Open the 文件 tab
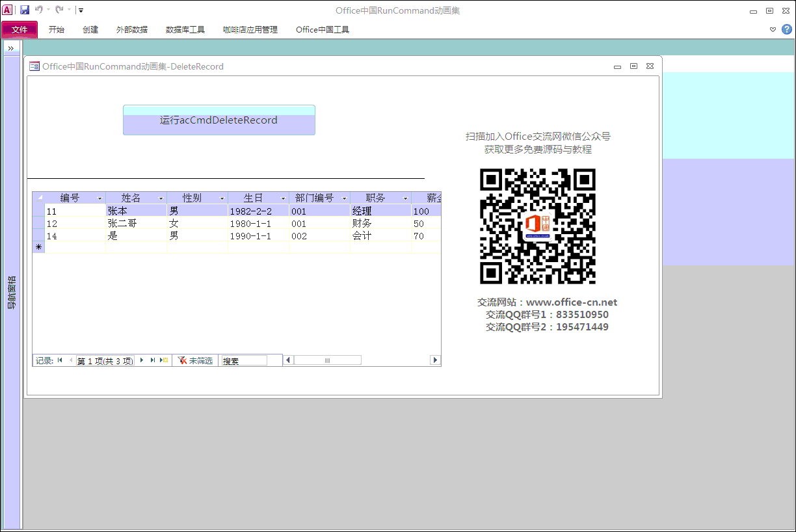The height and width of the screenshot is (532, 796). (x=20, y=29)
